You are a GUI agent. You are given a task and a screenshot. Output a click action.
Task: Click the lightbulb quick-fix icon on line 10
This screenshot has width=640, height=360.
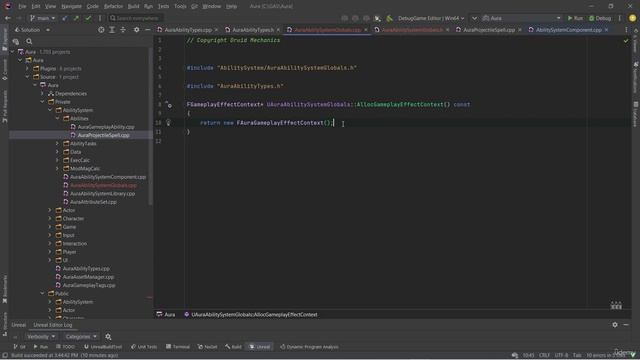point(168,122)
